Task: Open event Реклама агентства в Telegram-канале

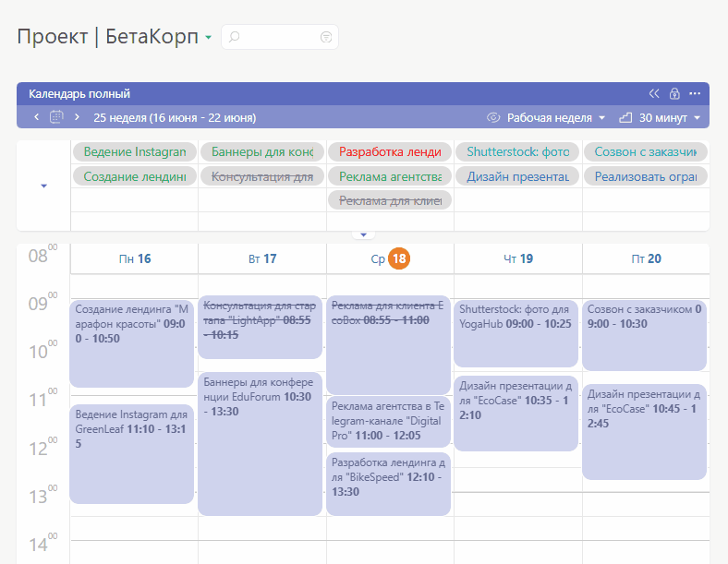Action: tap(388, 422)
